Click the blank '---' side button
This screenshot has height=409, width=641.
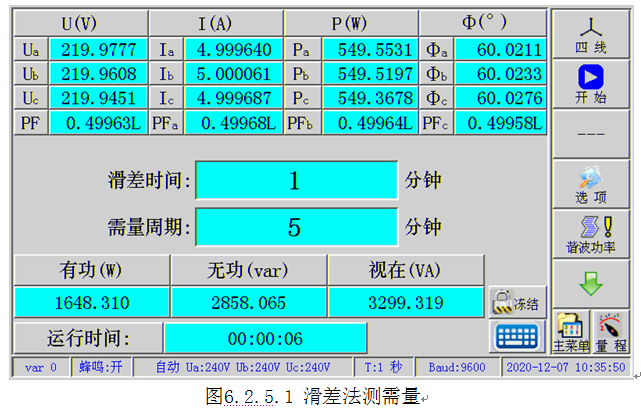tap(591, 134)
